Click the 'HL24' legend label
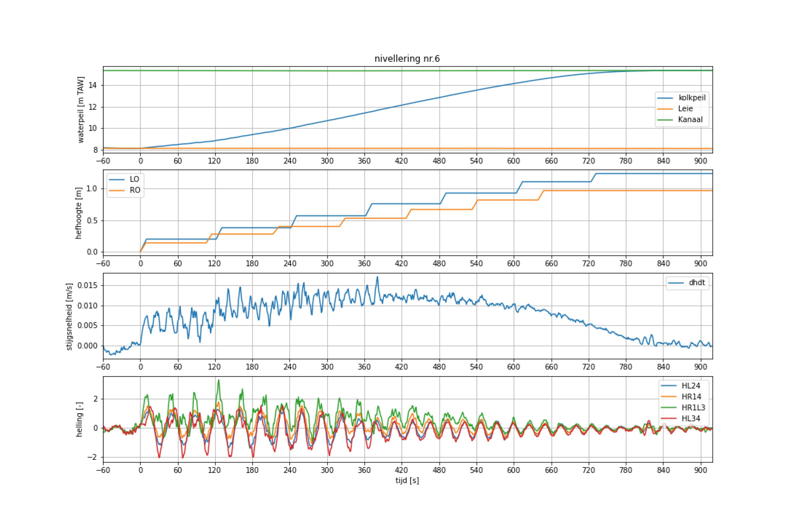The image size is (795, 532). (x=691, y=386)
